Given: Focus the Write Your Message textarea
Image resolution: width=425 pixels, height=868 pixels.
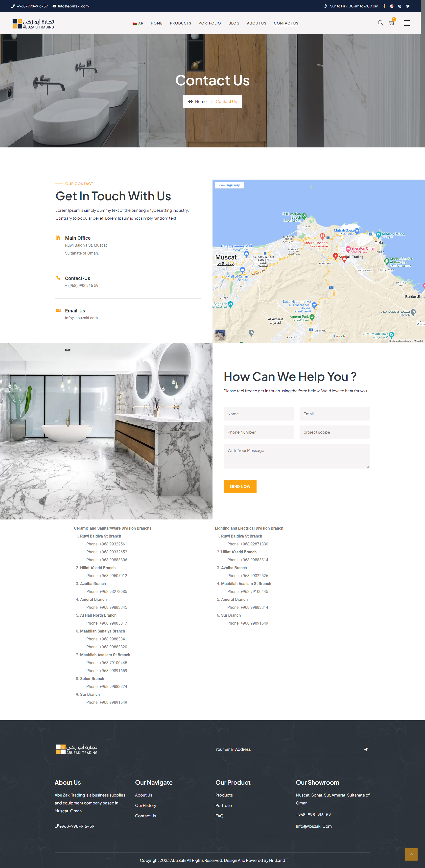Looking at the screenshot, I should pyautogui.click(x=296, y=456).
